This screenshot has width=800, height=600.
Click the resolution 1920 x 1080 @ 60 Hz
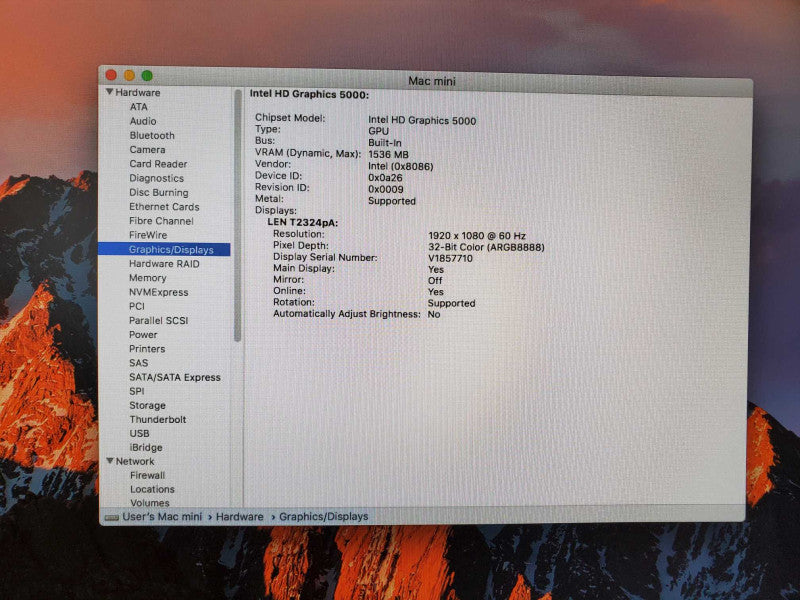[x=477, y=236]
